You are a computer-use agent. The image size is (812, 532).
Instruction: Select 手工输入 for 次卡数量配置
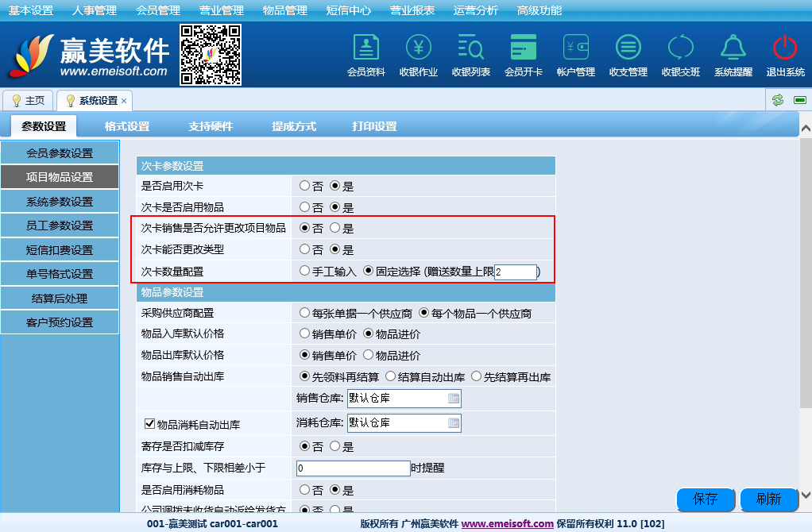304,271
